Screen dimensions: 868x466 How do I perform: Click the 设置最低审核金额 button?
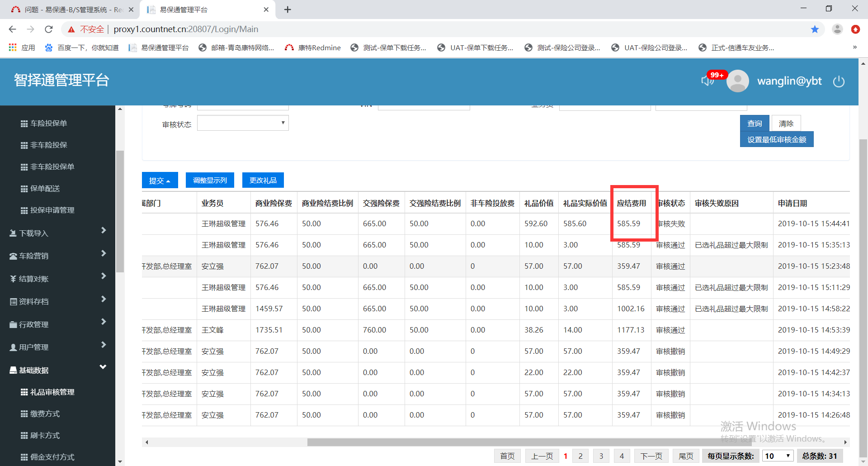point(776,140)
